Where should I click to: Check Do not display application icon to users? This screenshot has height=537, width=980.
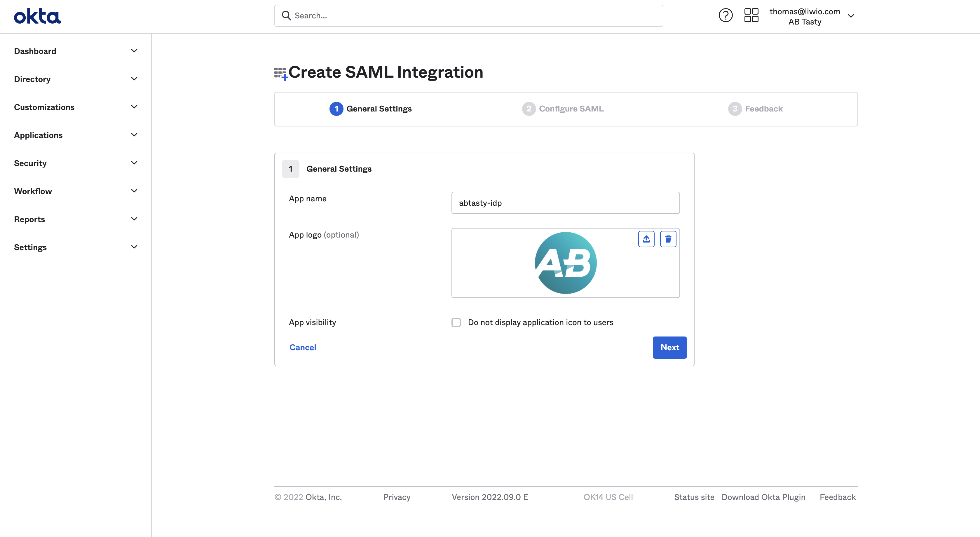point(456,322)
